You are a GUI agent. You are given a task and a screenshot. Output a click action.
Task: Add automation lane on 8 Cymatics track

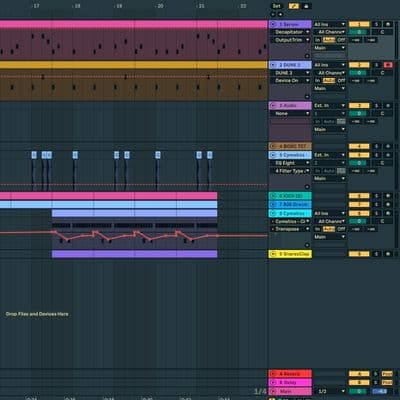(307, 245)
